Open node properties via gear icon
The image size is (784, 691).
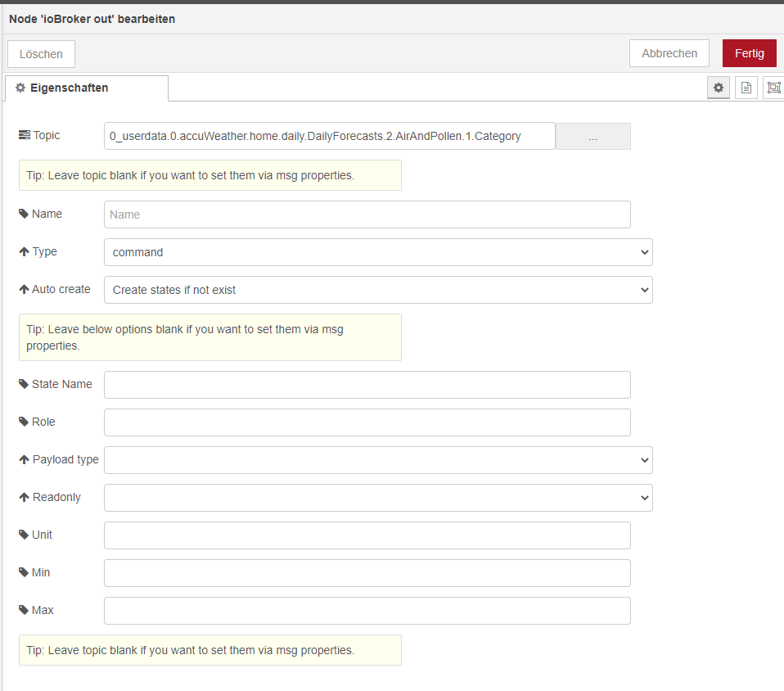point(718,88)
